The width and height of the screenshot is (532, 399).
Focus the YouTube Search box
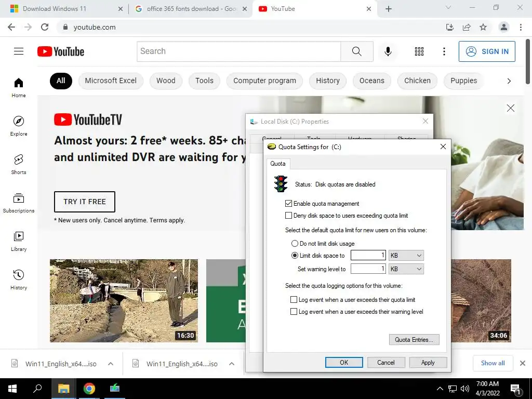[239, 51]
